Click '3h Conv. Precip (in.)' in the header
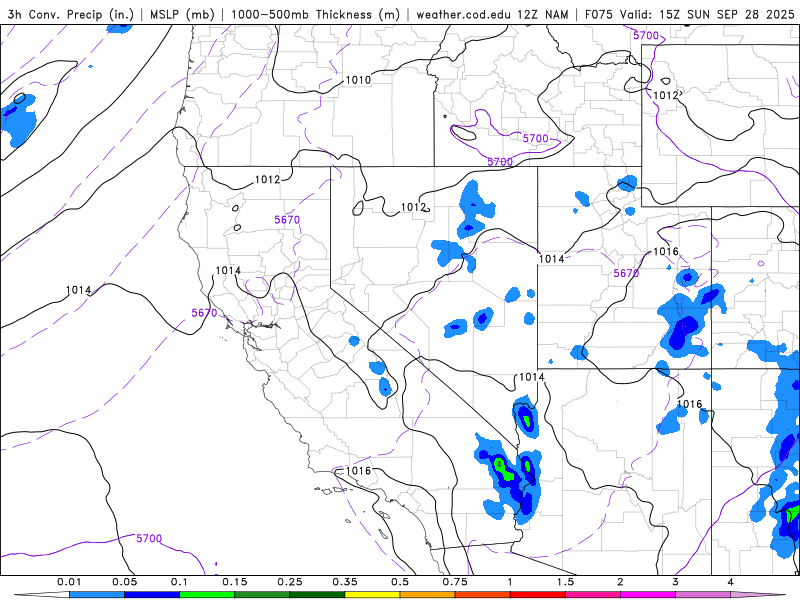The height and width of the screenshot is (600, 800). coord(70,14)
